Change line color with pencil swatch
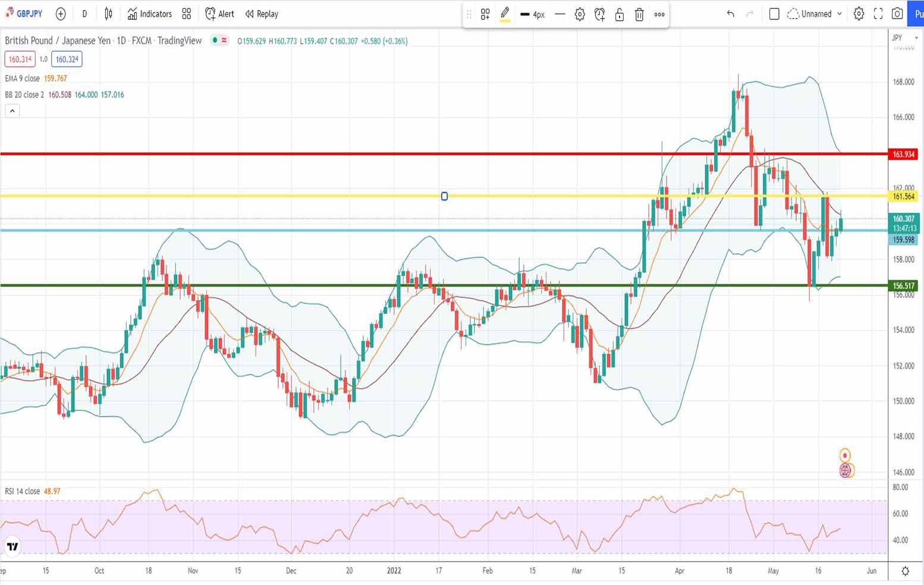This screenshot has height=585, width=924. click(505, 14)
